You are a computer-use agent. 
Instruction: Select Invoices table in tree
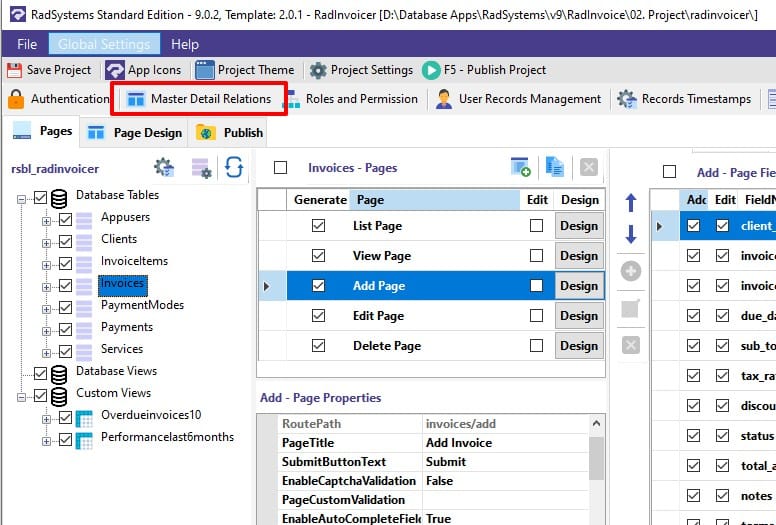point(122,284)
